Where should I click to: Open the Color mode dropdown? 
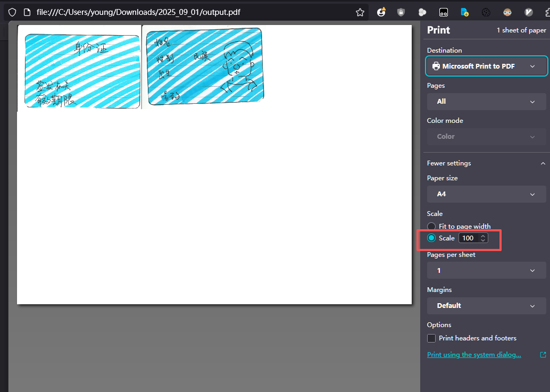click(487, 136)
